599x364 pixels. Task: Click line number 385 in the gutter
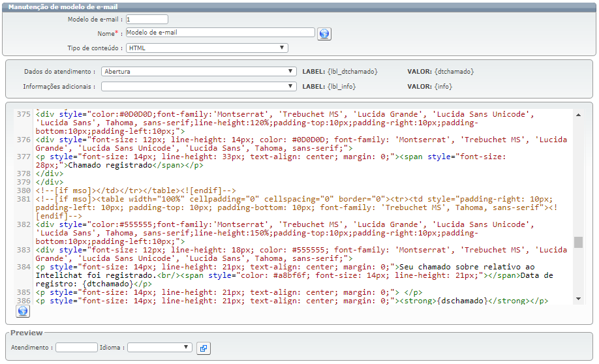23,293
